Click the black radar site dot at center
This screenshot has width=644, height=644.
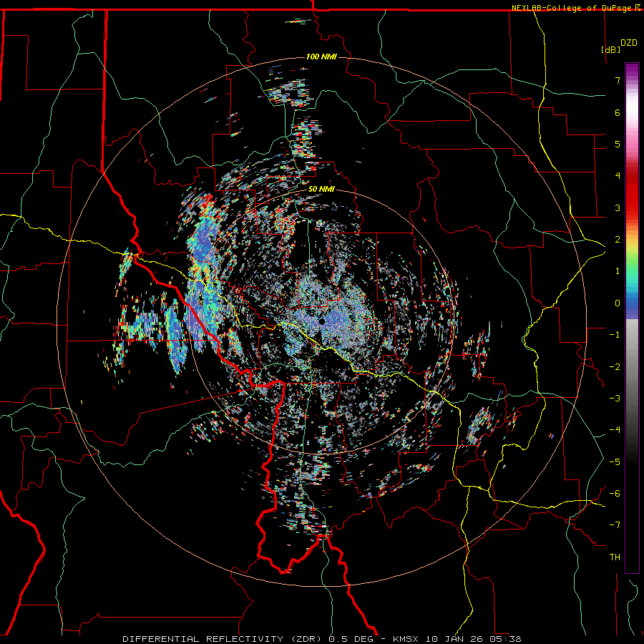click(321, 321)
